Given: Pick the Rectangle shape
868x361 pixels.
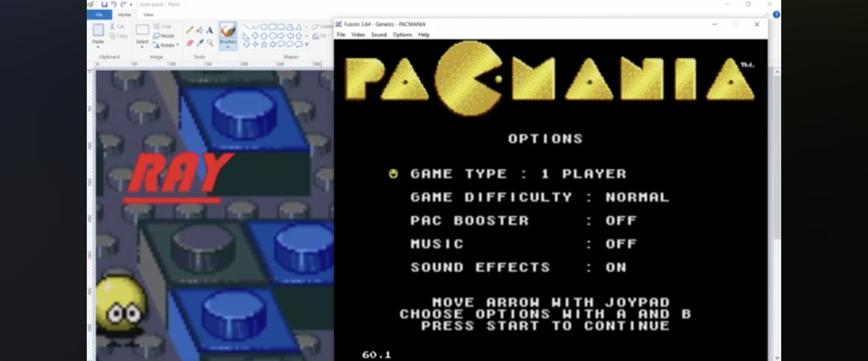Looking at the screenshot, I should click(273, 27).
